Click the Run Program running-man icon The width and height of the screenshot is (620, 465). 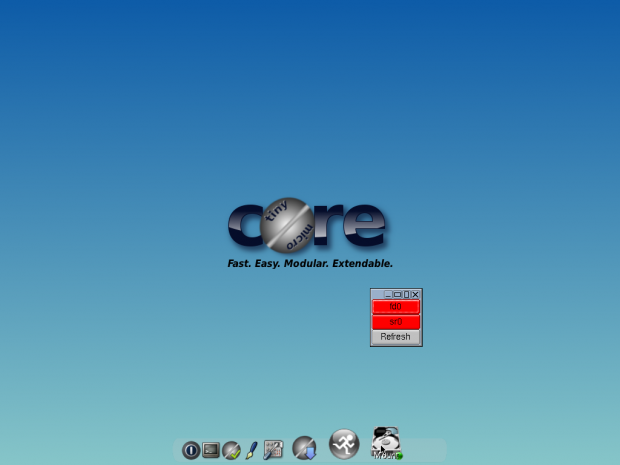click(x=344, y=444)
